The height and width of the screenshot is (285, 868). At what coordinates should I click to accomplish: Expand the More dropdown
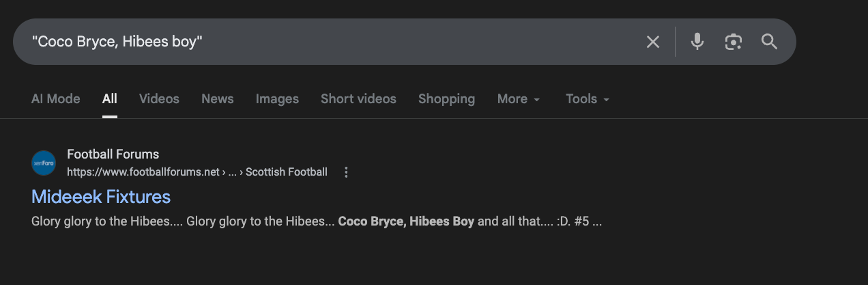[x=519, y=99]
